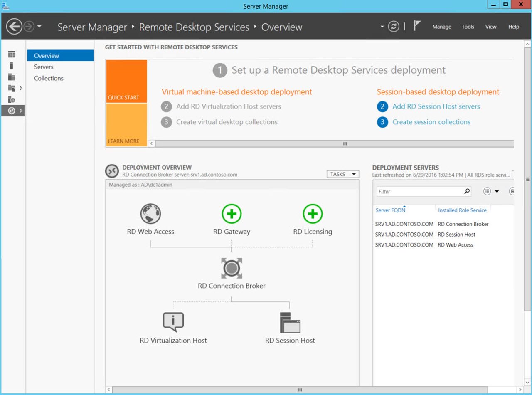Click the RD Virtualization Host icon

pos(173,322)
